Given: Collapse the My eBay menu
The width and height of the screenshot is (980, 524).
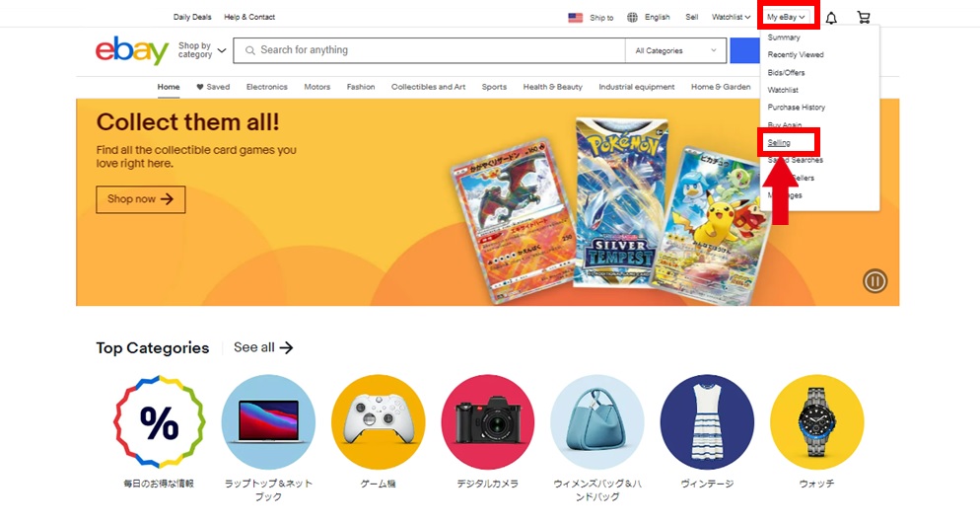Looking at the screenshot, I should (x=786, y=17).
